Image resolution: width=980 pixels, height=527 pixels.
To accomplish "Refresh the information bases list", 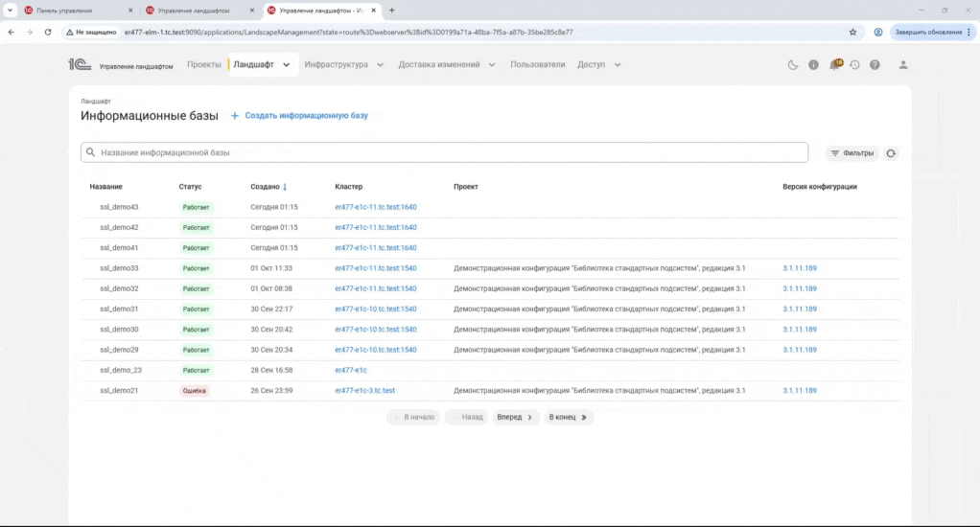I will (x=891, y=153).
